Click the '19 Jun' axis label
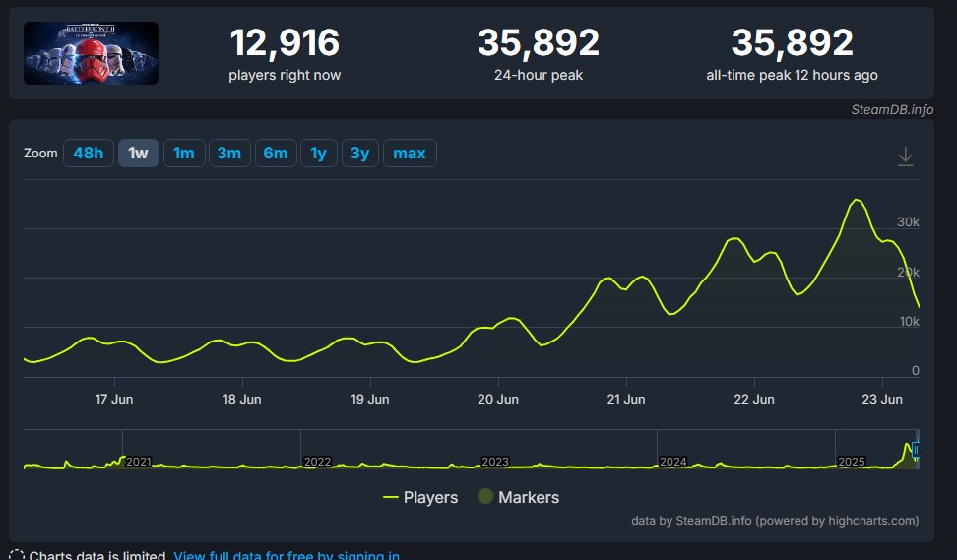 coord(370,399)
